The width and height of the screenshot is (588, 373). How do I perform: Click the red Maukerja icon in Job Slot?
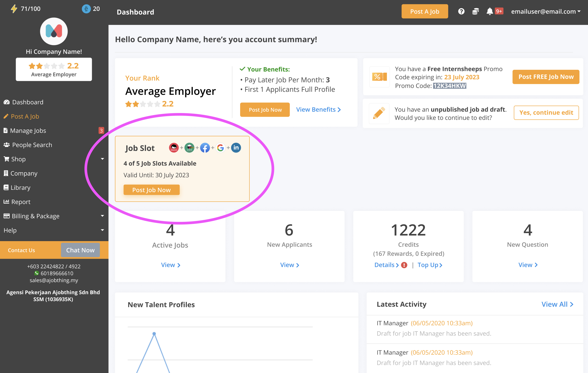174,148
